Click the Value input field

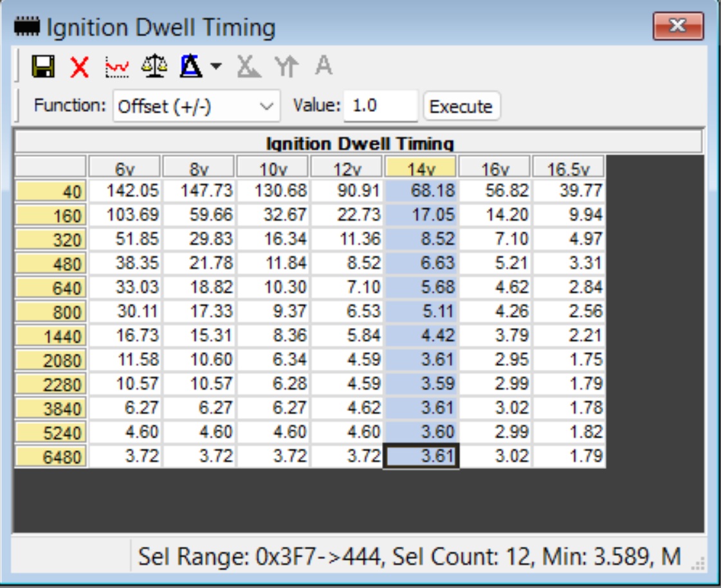(x=380, y=106)
